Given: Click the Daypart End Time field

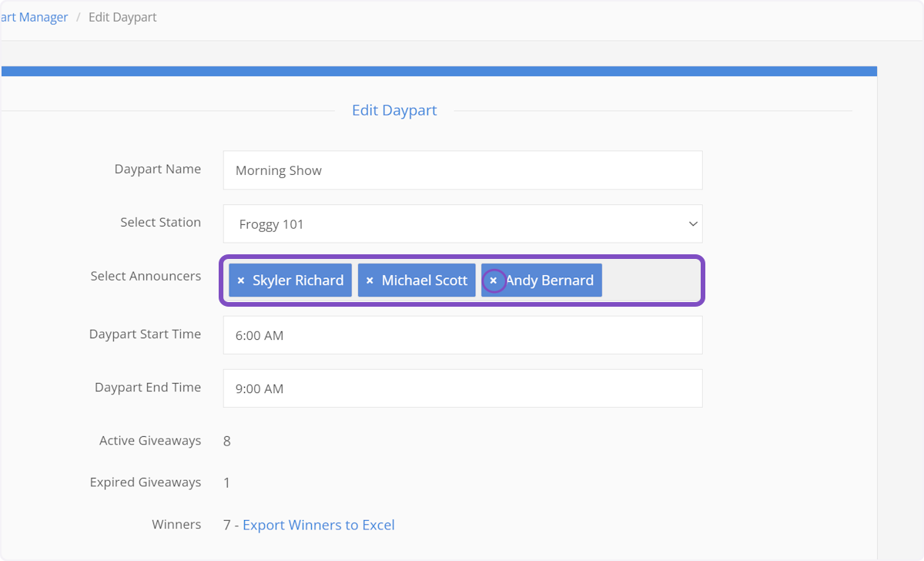Looking at the screenshot, I should (x=462, y=388).
